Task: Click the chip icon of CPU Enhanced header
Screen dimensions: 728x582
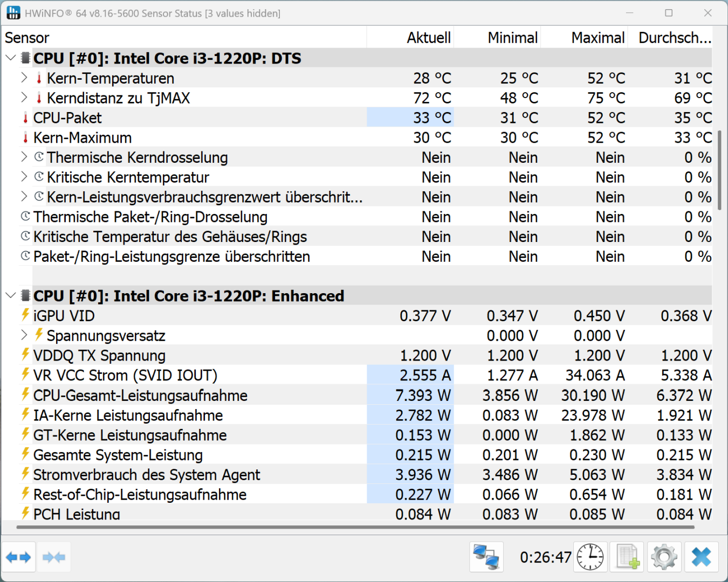Action: [x=25, y=295]
